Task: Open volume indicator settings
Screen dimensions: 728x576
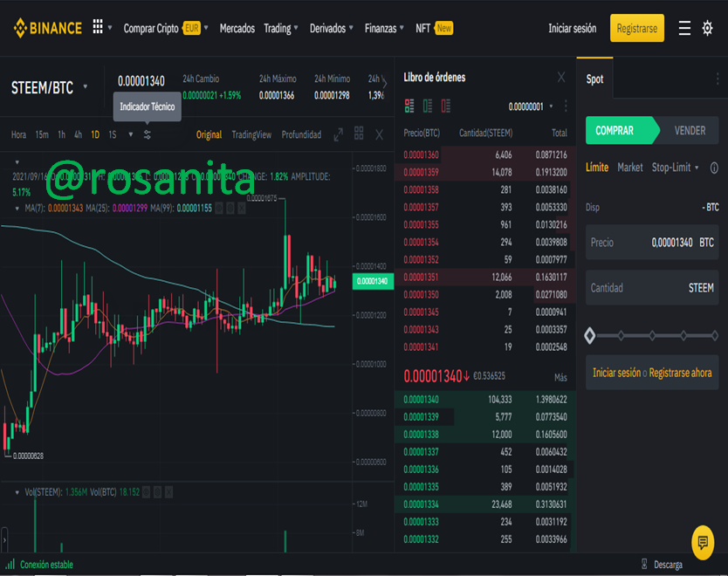Action: 157,492
